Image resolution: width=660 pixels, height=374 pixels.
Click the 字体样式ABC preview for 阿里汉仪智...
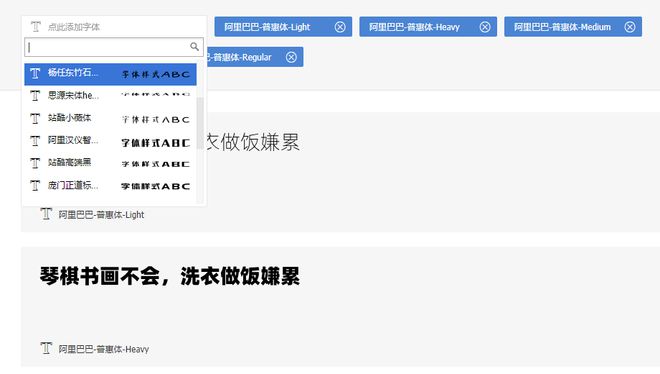(156, 143)
